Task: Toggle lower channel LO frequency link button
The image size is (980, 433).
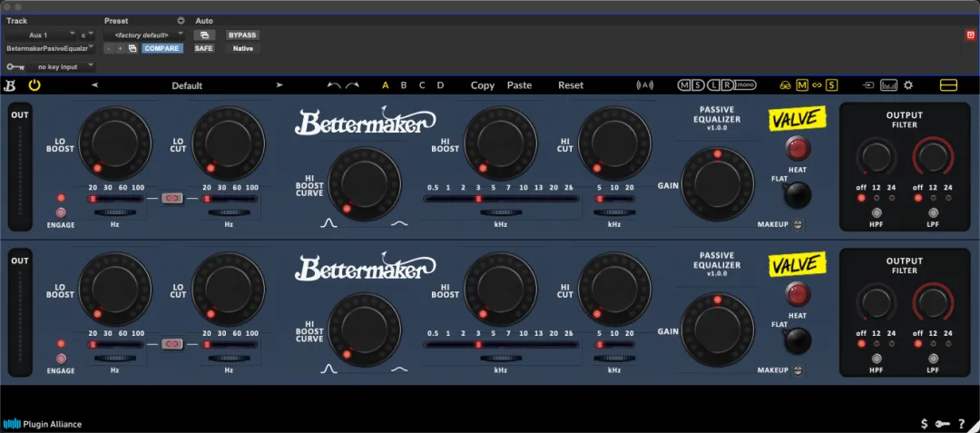Action: 172,344
